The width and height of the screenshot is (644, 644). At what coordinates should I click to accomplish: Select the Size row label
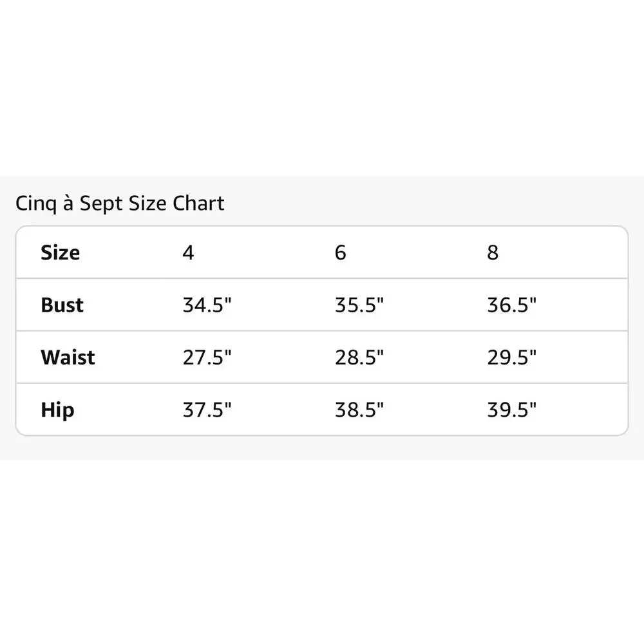pos(60,252)
